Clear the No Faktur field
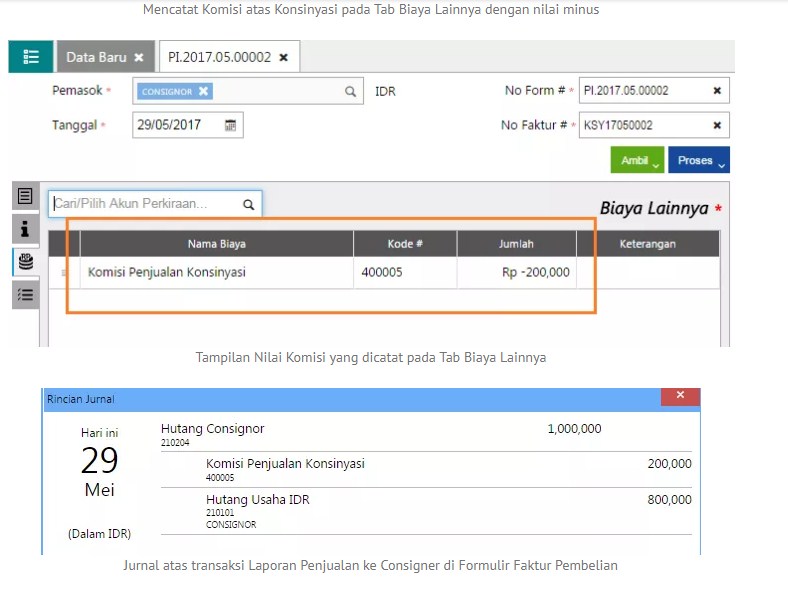 click(x=717, y=125)
